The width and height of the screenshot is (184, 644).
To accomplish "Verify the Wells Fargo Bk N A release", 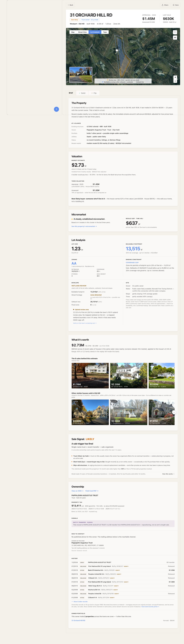I will click(x=116, y=586).
